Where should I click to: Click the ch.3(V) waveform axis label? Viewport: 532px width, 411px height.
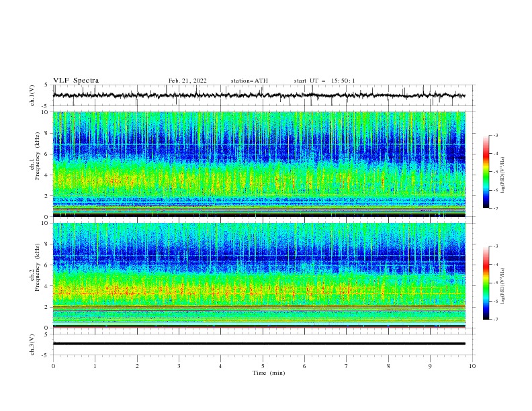click(x=32, y=345)
